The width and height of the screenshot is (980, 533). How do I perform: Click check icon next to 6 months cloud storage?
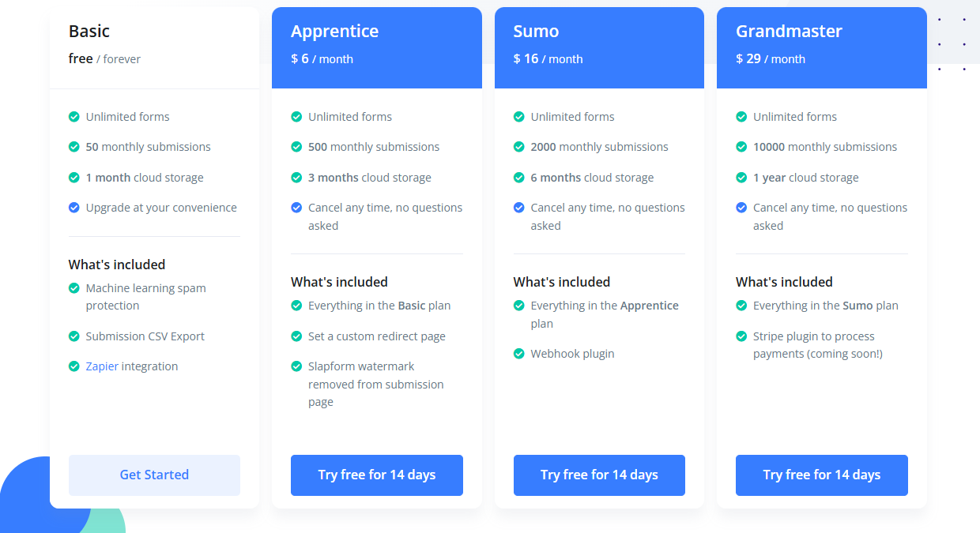point(519,178)
